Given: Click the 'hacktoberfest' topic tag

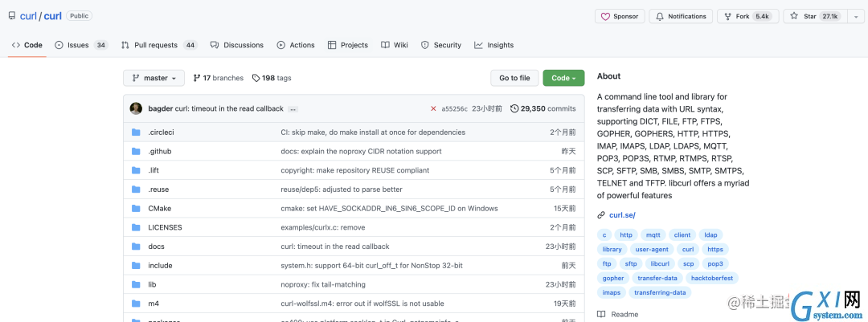Looking at the screenshot, I should [712, 279].
